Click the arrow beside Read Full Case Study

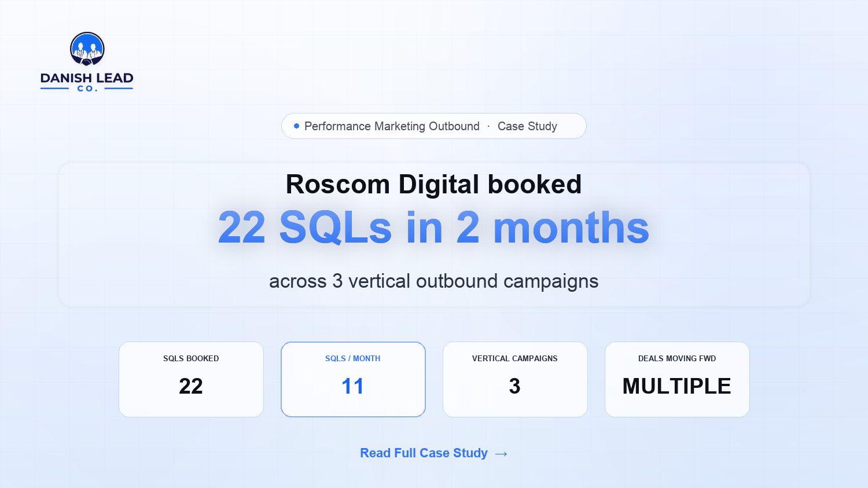[x=502, y=454]
